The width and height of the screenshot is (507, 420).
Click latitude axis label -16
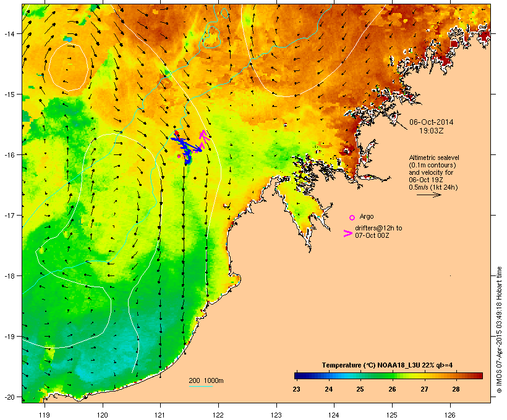9,155
